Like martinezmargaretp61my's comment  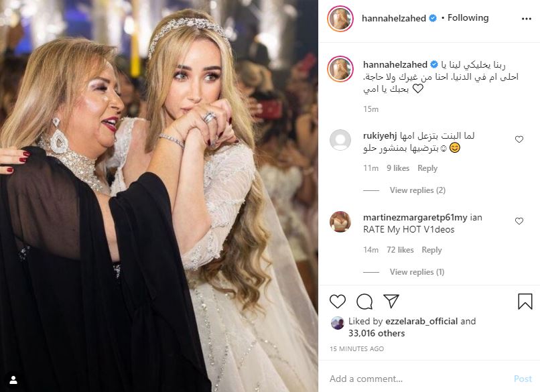click(519, 221)
